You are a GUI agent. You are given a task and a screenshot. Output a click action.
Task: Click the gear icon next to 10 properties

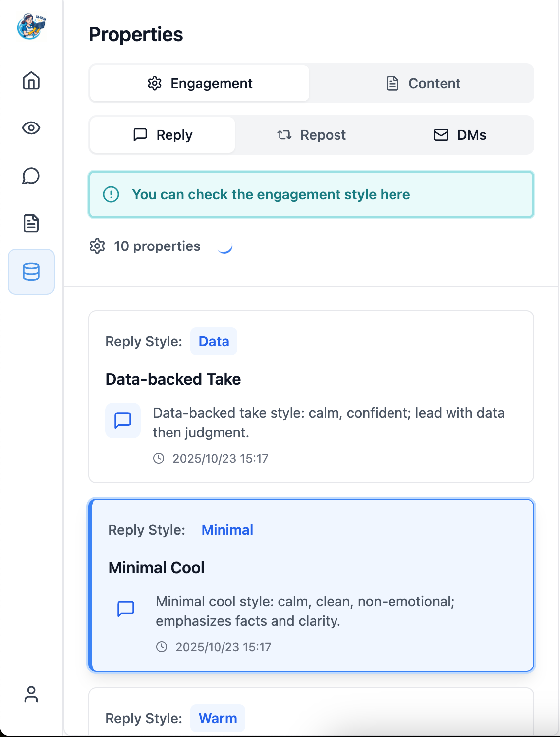(98, 246)
